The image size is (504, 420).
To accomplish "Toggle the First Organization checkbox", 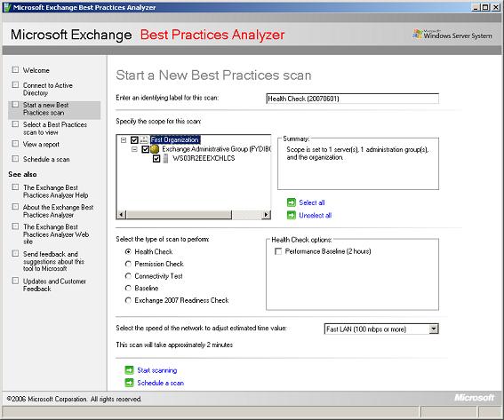I will 134,140.
